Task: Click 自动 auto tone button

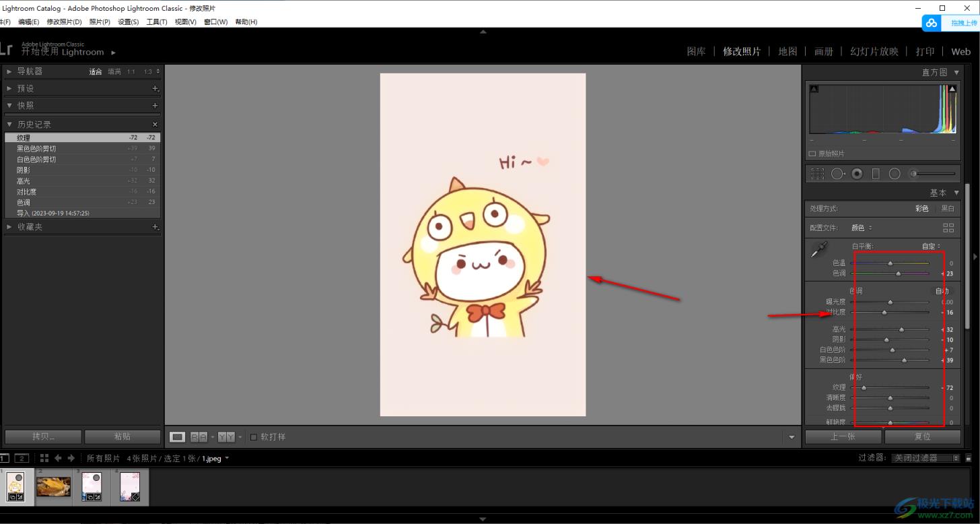Action: pyautogui.click(x=942, y=291)
